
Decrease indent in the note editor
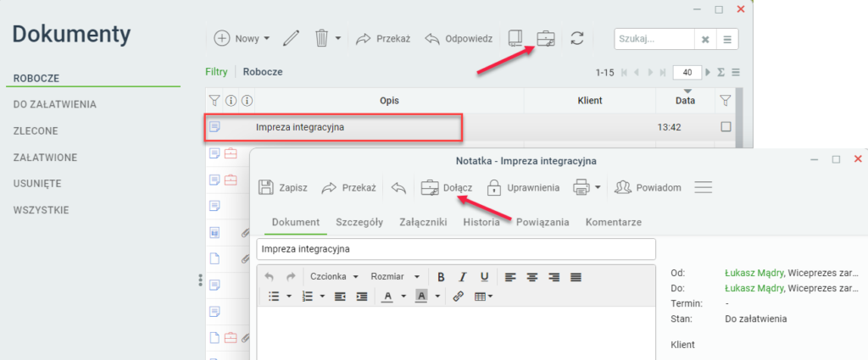(x=340, y=297)
